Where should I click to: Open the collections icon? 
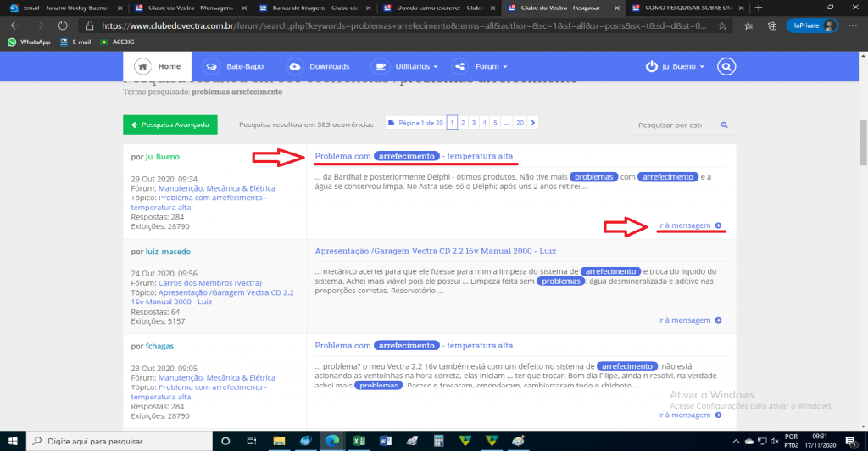point(772,26)
